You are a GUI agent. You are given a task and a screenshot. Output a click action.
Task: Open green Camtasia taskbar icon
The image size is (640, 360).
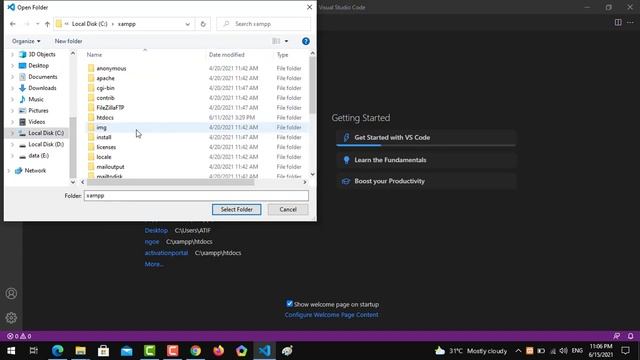point(149,351)
